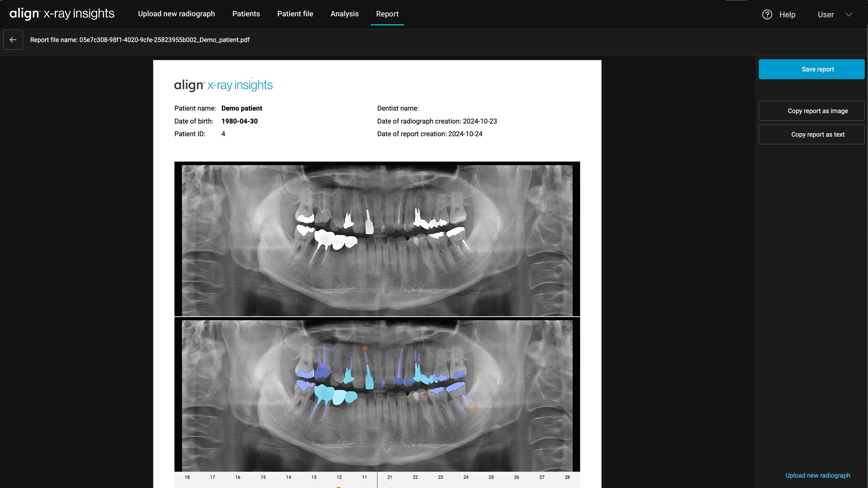Select tooth 12 in the tooth chart
868x488 pixels.
pos(339,477)
